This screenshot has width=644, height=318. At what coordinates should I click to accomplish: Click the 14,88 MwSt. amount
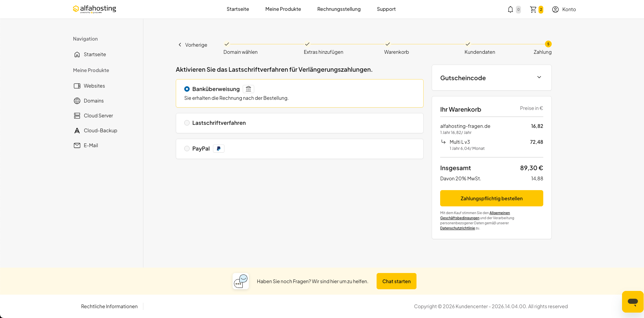(537, 179)
